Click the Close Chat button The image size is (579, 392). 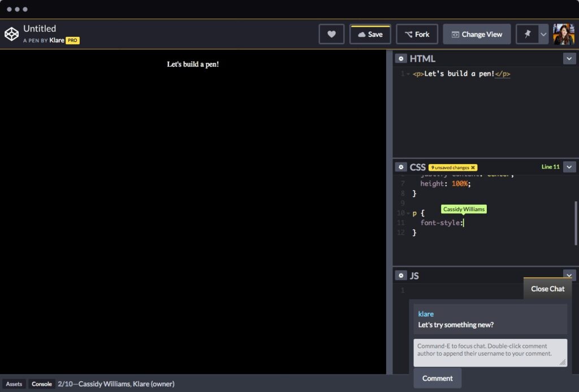pyautogui.click(x=547, y=288)
